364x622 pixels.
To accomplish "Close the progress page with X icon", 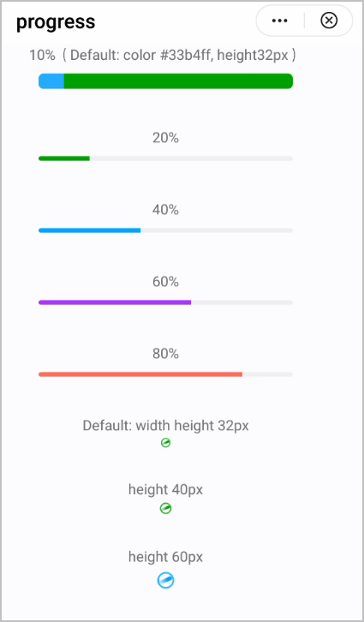I will [x=329, y=21].
